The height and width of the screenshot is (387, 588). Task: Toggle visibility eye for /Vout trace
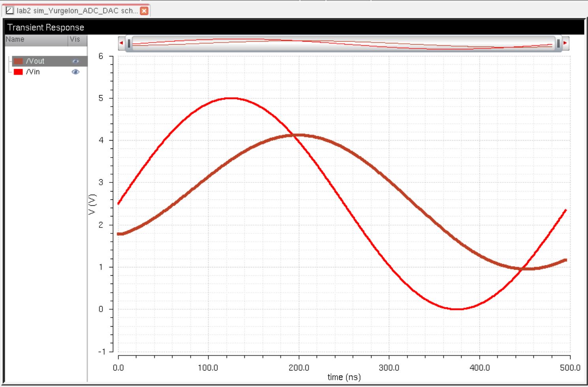(75, 61)
